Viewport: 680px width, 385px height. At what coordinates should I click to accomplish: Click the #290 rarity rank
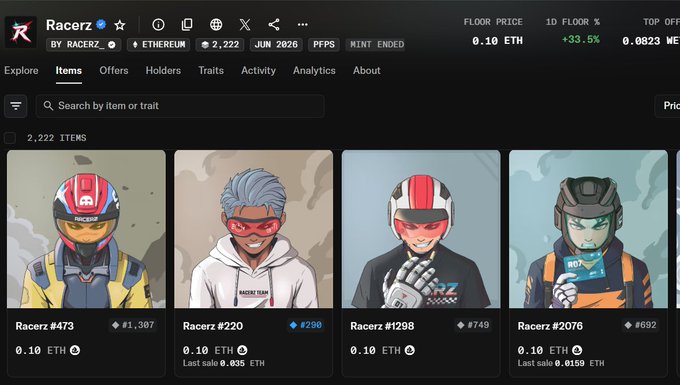(311, 325)
